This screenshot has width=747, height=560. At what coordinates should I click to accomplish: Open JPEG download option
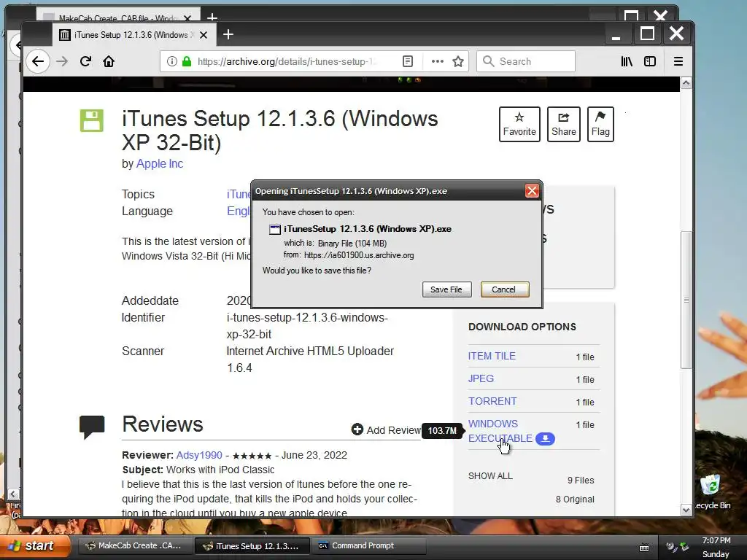click(x=481, y=378)
